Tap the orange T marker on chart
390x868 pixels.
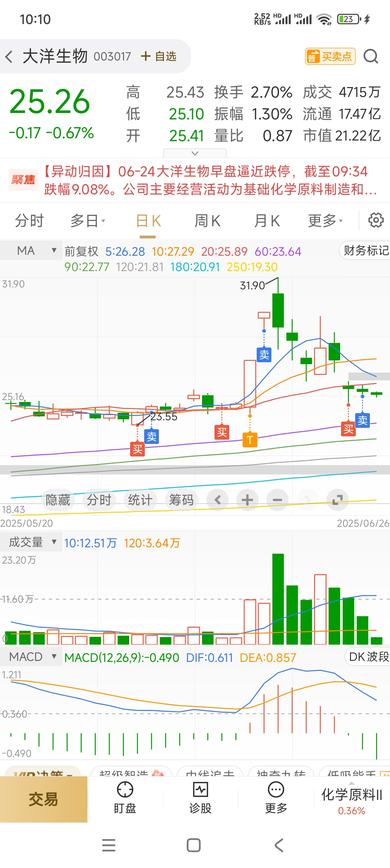[250, 440]
